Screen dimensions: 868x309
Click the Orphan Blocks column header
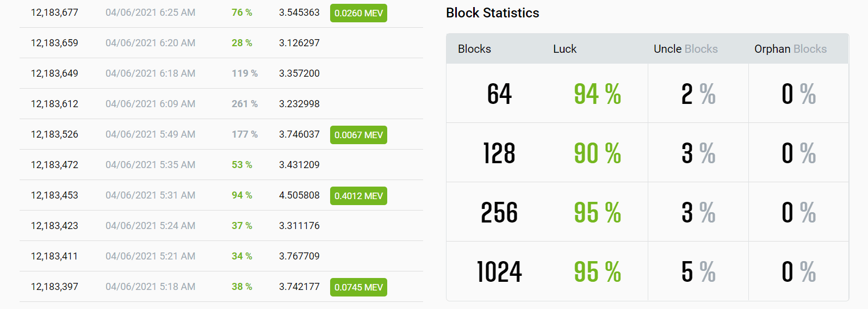pos(790,49)
